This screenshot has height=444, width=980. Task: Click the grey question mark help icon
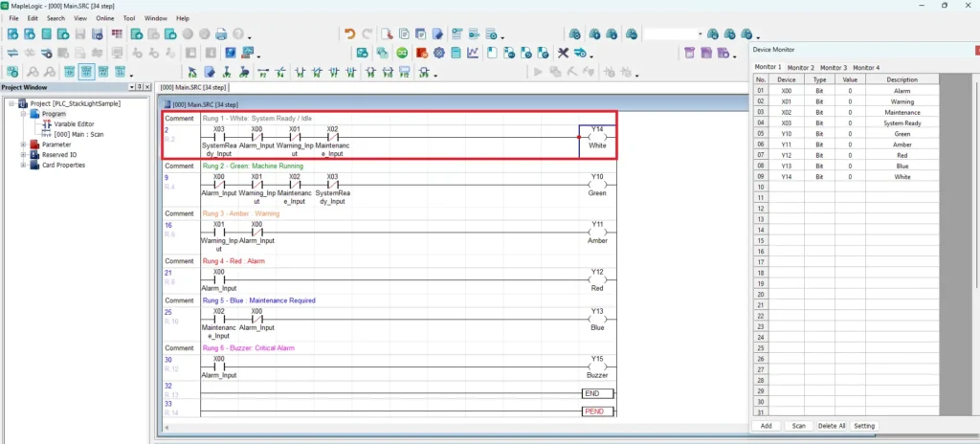pyautogui.click(x=238, y=33)
